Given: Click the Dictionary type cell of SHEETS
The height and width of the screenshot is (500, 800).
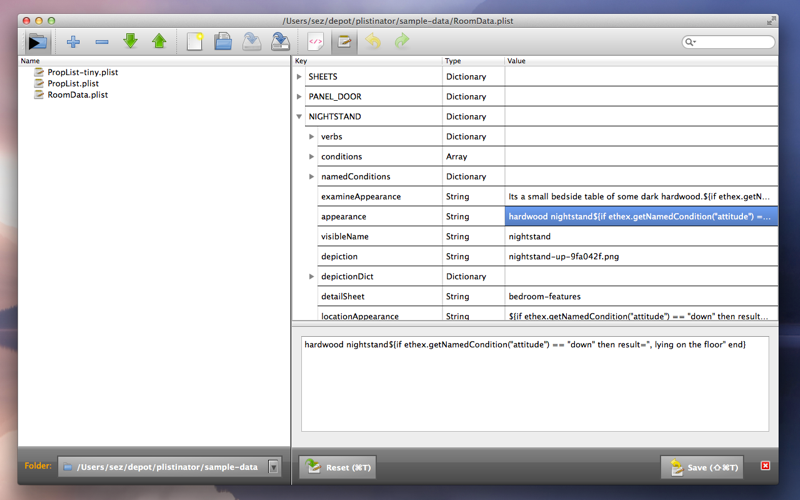Looking at the screenshot, I should click(x=473, y=77).
